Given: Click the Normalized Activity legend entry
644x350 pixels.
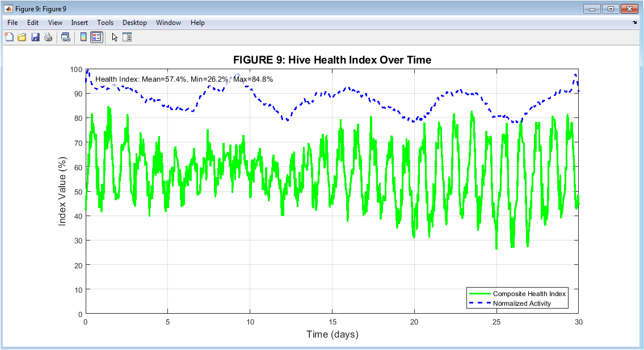Looking at the screenshot, I should [521, 303].
